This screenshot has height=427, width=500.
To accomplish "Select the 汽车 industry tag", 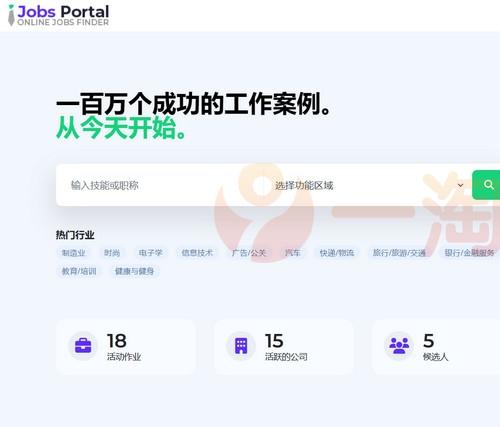I will (x=293, y=253).
